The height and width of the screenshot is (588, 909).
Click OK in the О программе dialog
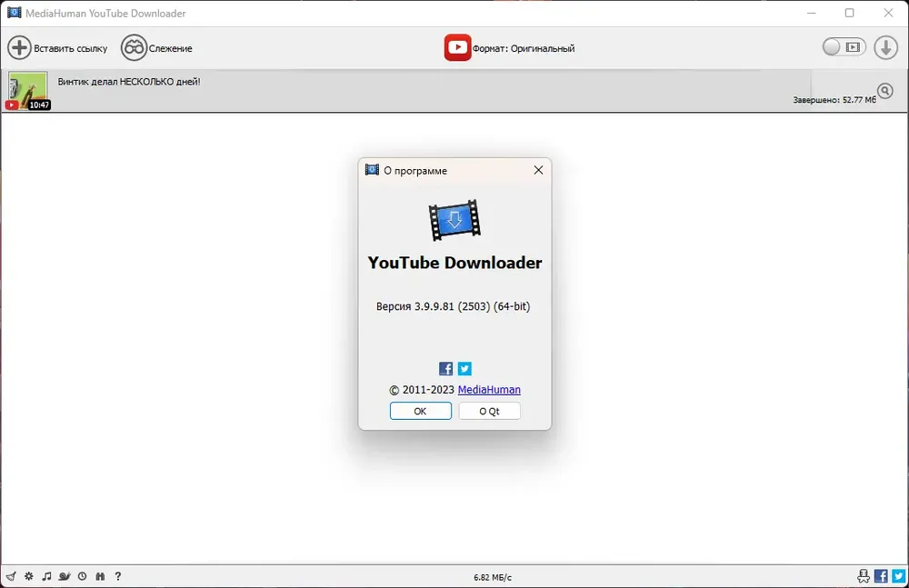coord(420,411)
